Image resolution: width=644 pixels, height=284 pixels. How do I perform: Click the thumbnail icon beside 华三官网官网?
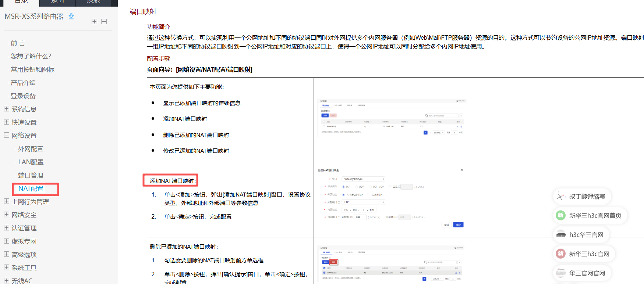click(x=560, y=273)
